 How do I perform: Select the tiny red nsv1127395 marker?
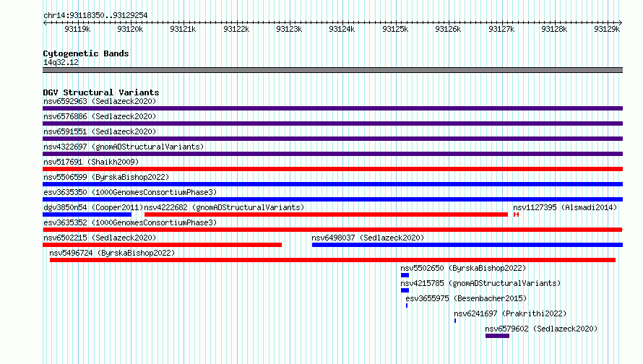(517, 214)
